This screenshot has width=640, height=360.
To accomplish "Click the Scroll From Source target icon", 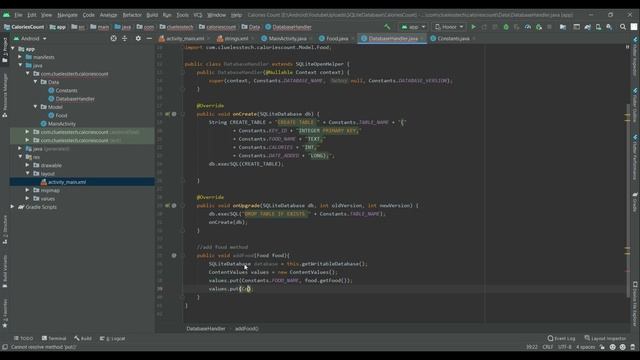I will pyautogui.click(x=113, y=38).
